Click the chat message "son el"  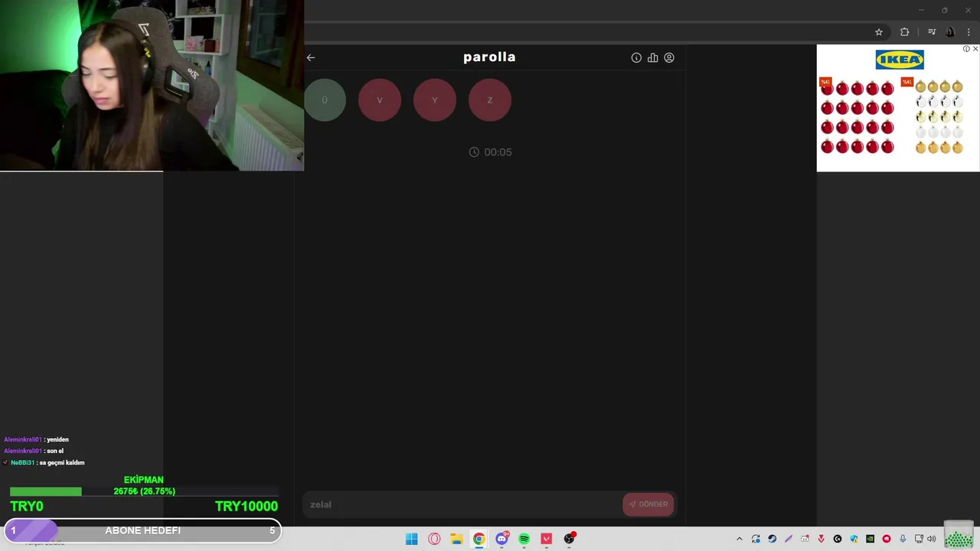tap(55, 451)
